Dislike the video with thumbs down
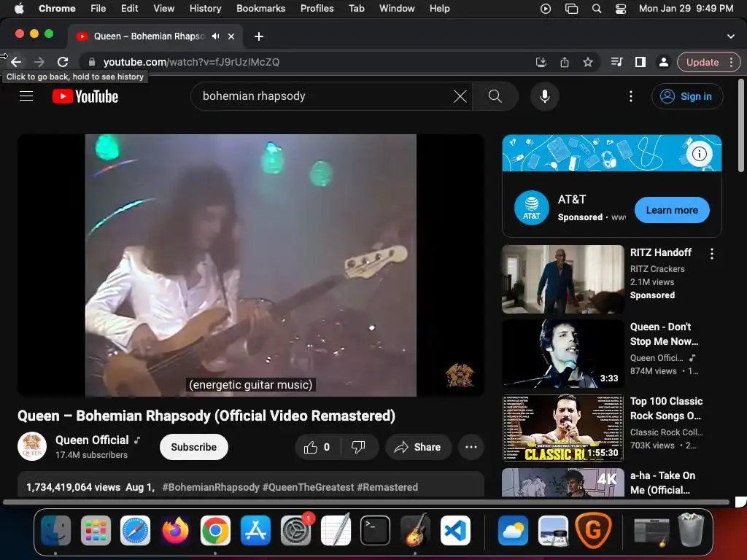Viewport: 747px width, 560px height. [x=358, y=447]
